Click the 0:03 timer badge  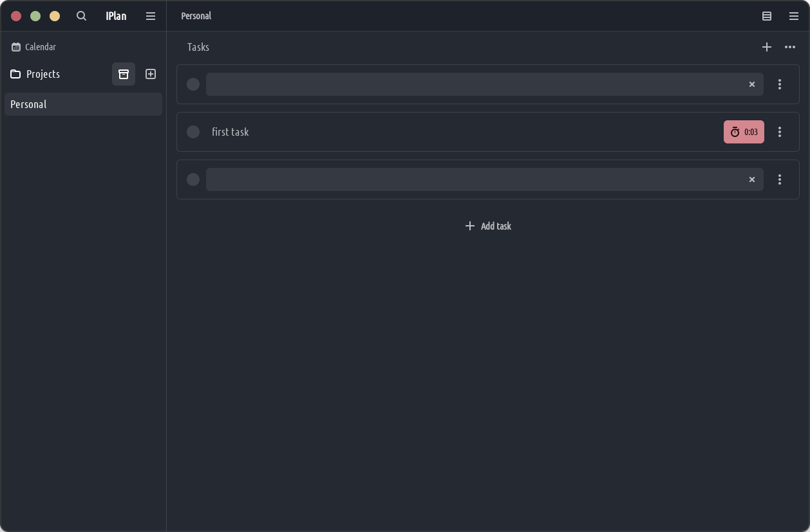click(744, 132)
